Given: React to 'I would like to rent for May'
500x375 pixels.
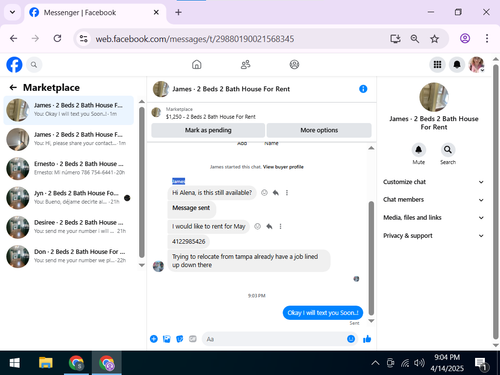Looking at the screenshot, I should click(257, 227).
